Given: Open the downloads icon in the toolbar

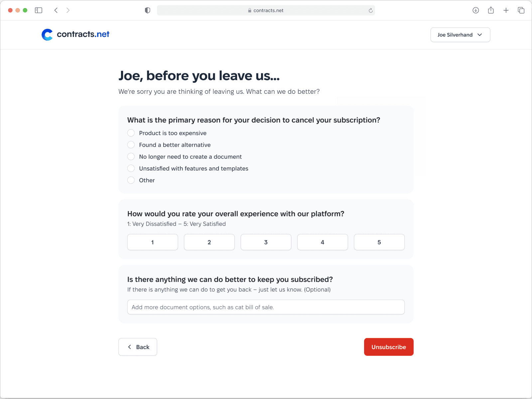Looking at the screenshot, I should point(476,10).
